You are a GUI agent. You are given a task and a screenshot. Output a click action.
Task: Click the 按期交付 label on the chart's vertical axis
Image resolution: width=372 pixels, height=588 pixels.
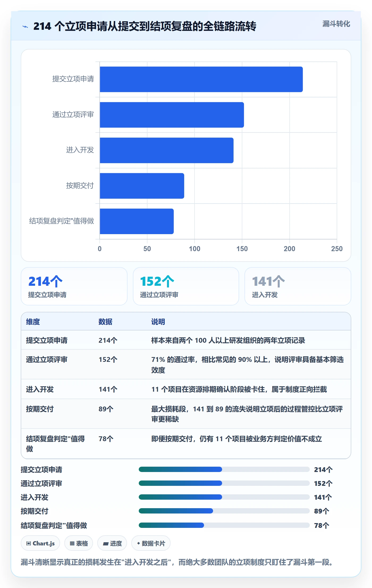(x=80, y=185)
